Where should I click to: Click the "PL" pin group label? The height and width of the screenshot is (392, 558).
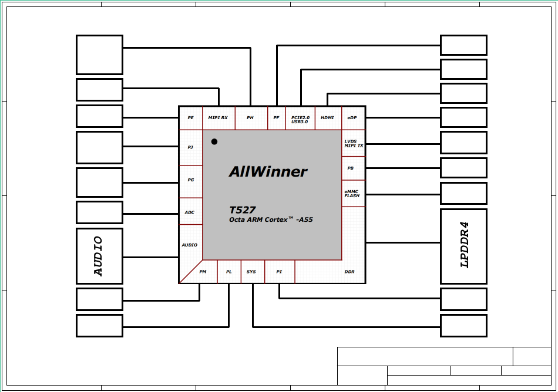point(229,272)
